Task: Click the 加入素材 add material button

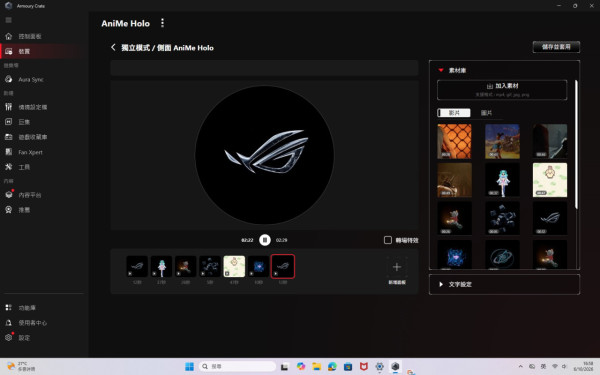Action: click(502, 90)
